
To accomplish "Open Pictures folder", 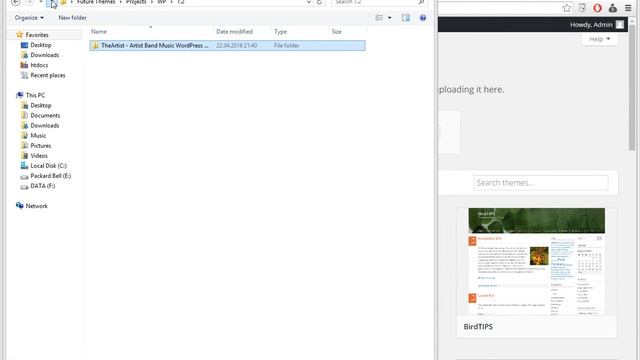I will tap(41, 146).
